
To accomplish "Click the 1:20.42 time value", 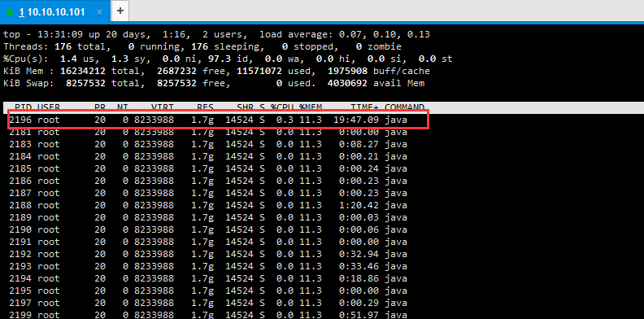I will pyautogui.click(x=359, y=206).
